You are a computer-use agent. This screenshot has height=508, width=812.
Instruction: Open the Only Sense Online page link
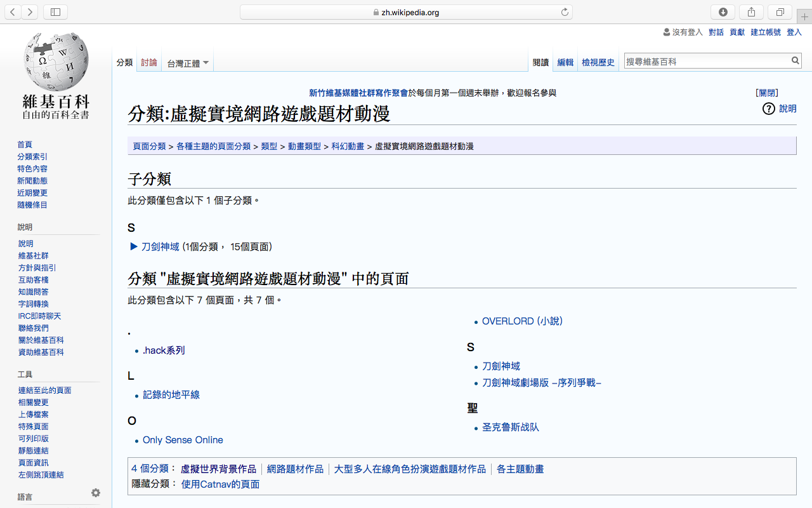[183, 439]
